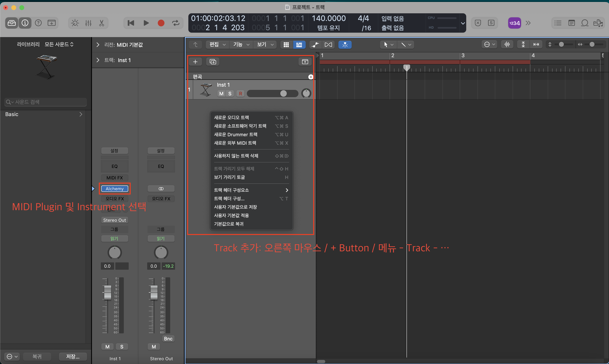Screen dimensions: 609x364
Task: Expand the 리전 MIDI 기본값 inspector section
Action: tap(98, 45)
